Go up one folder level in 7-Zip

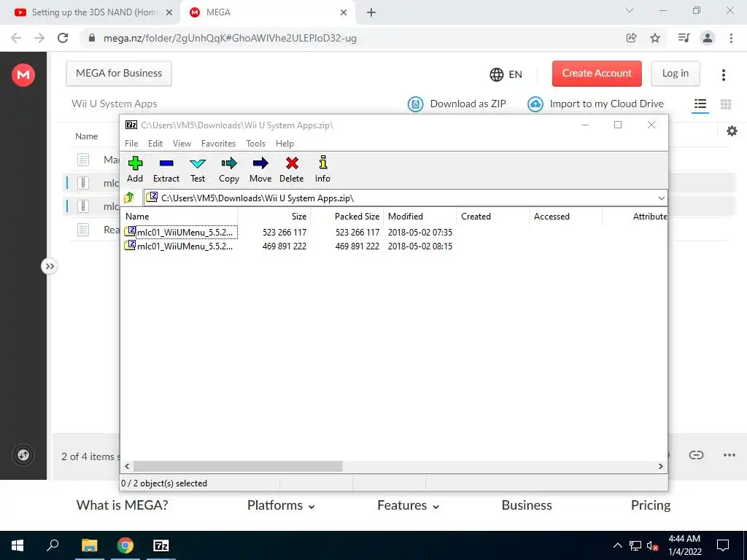pyautogui.click(x=129, y=198)
